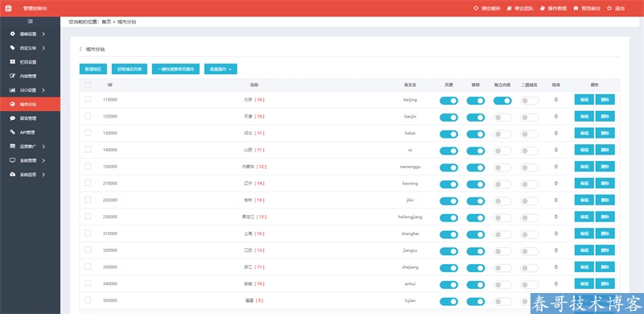Expand the 系统管理 chevron
The width and height of the screenshot is (644, 314).
[x=43, y=160]
